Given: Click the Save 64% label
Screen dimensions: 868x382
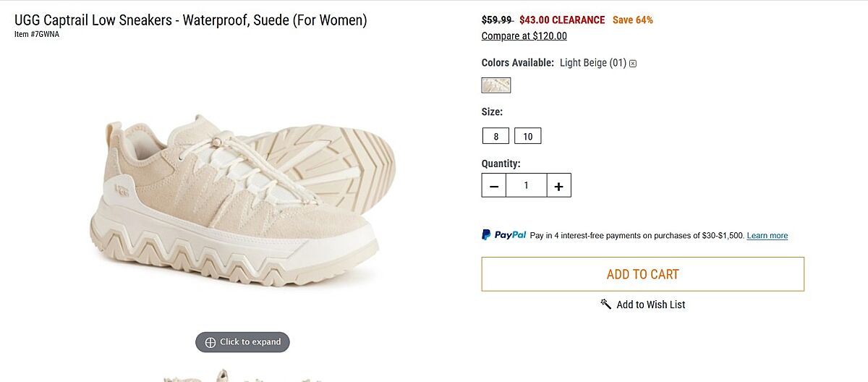Looking at the screenshot, I should tap(633, 20).
